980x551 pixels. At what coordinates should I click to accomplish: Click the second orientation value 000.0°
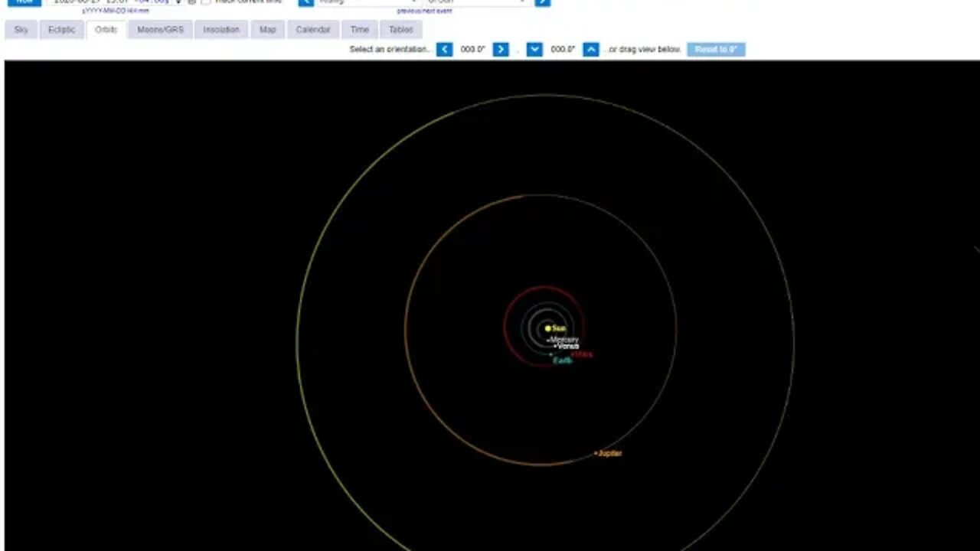(563, 50)
